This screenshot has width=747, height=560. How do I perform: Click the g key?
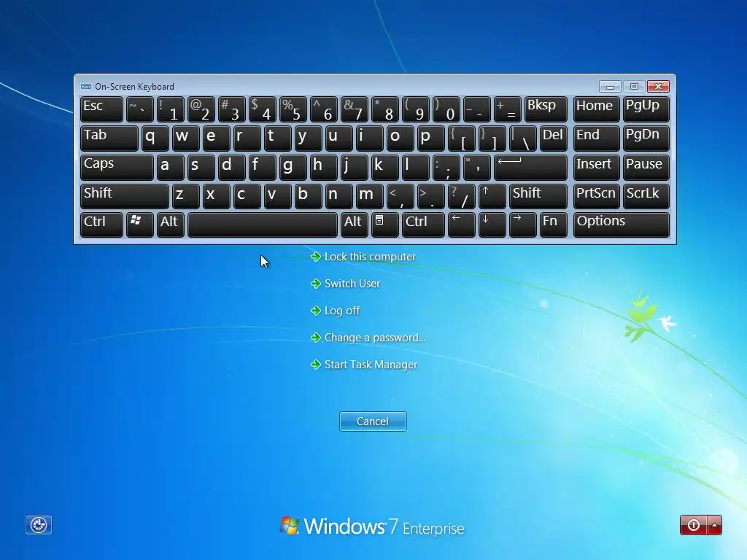click(293, 168)
